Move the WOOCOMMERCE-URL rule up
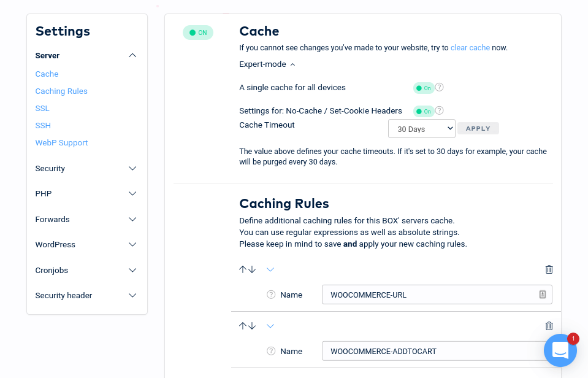588x378 pixels. 243,269
